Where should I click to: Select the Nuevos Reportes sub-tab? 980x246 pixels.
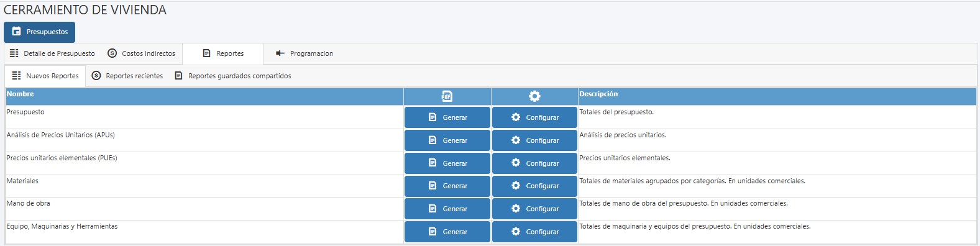point(45,76)
